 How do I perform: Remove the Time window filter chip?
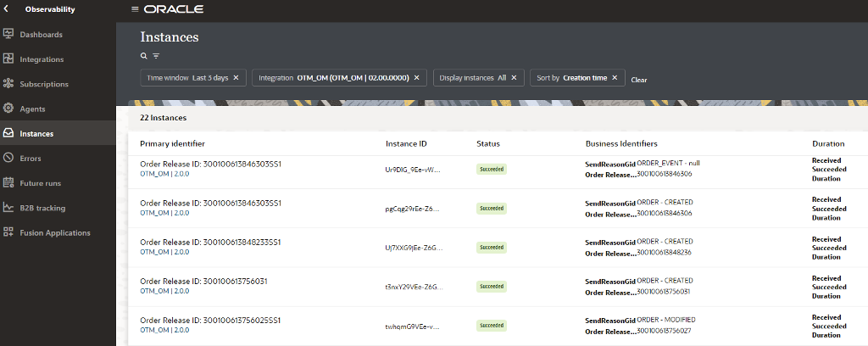coord(236,78)
